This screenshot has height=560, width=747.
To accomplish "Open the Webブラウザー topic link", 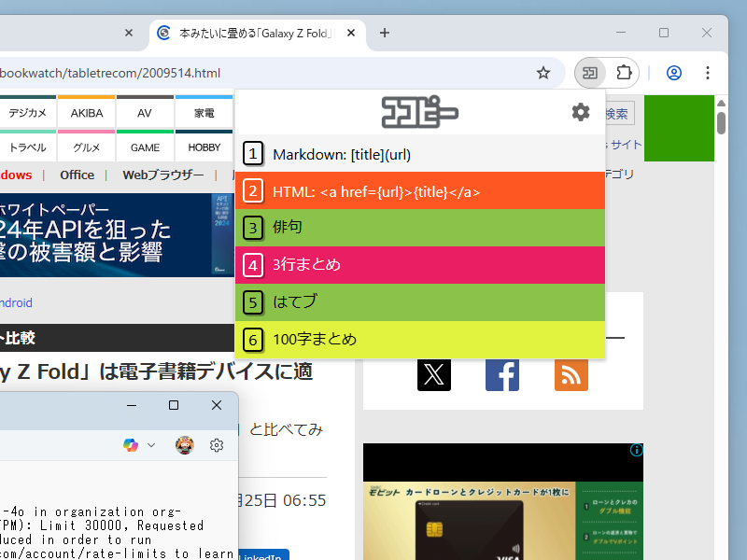I will pyautogui.click(x=162, y=175).
